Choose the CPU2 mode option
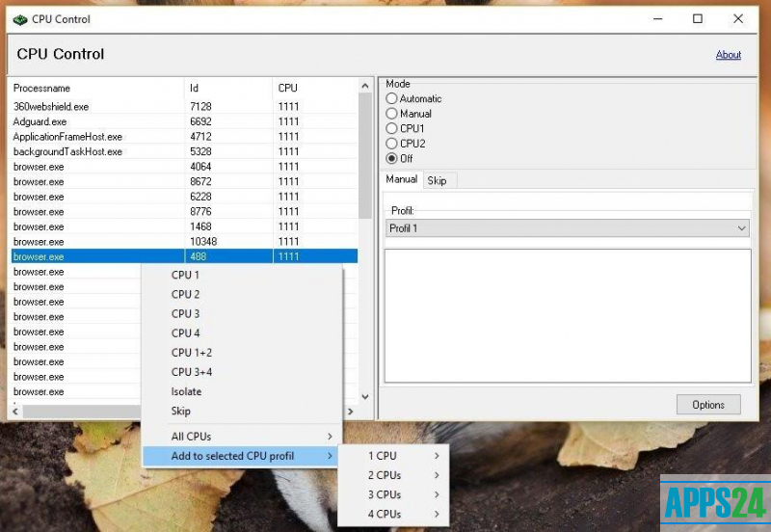Screen dimensions: 771x532 pyautogui.click(x=391, y=144)
